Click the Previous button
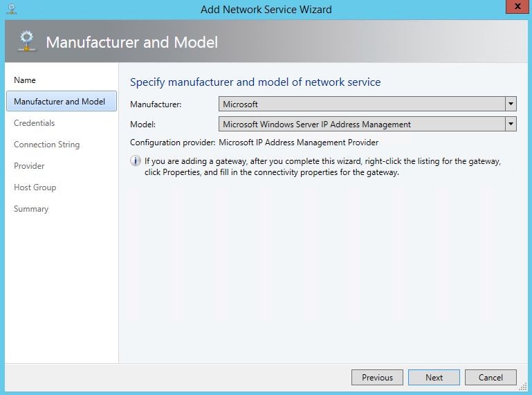Screen dimensions: 532x395 [377, 377]
